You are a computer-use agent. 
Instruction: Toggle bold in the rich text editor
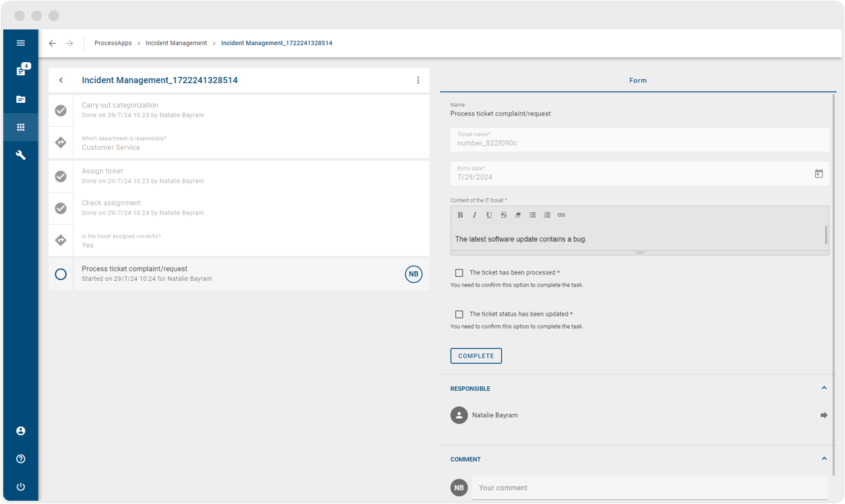tap(460, 215)
